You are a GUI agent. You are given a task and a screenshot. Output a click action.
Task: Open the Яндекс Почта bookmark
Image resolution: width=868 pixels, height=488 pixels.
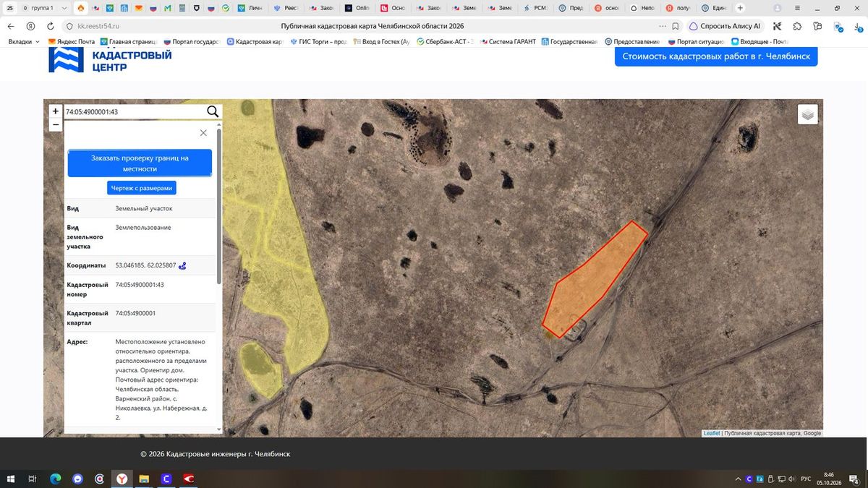(71, 42)
